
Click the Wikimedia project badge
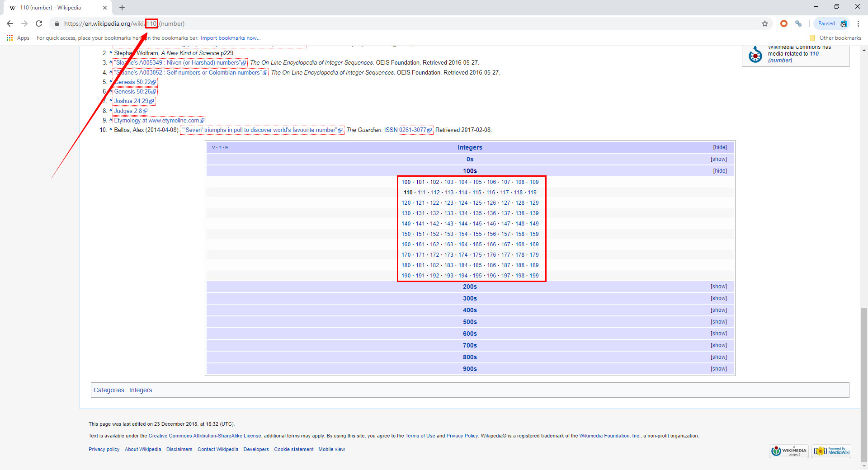789,451
